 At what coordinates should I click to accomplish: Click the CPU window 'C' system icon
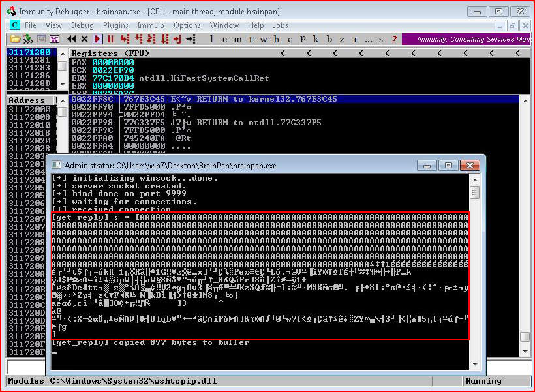point(14,25)
